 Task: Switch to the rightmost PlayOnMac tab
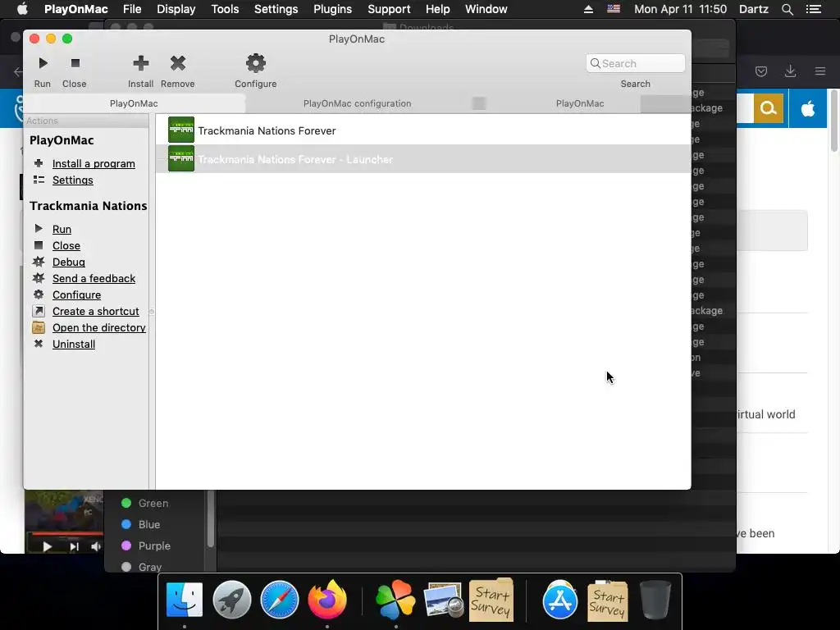[580, 103]
